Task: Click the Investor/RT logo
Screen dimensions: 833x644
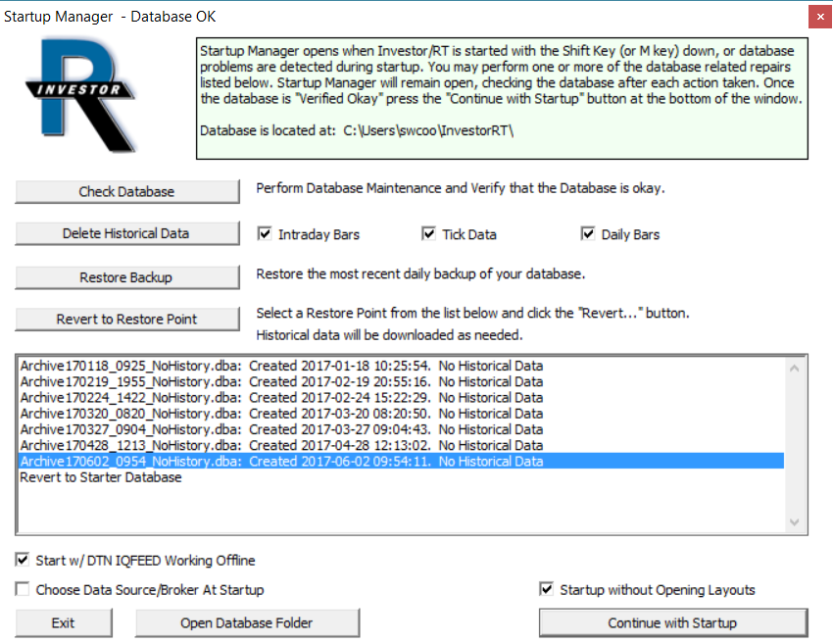Action: pyautogui.click(x=80, y=96)
